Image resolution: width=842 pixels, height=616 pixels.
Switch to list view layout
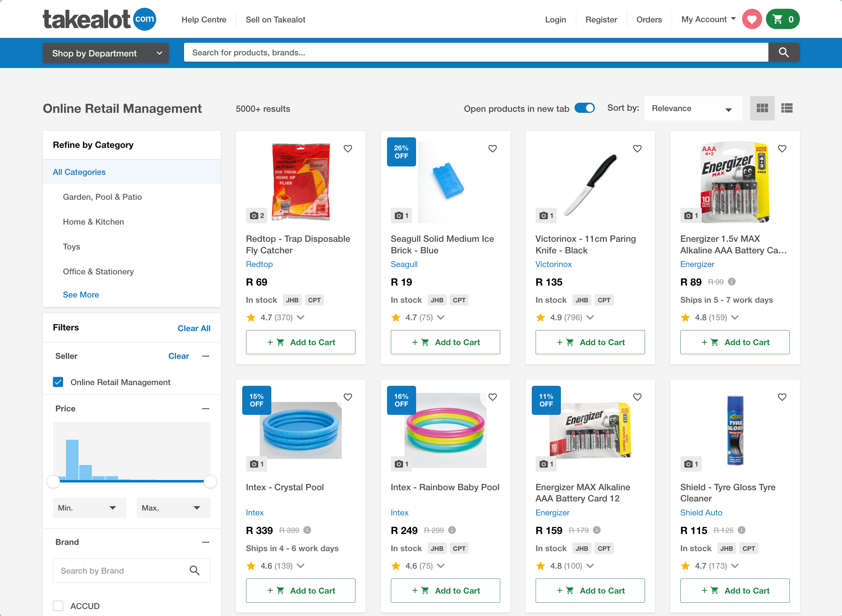tap(787, 108)
